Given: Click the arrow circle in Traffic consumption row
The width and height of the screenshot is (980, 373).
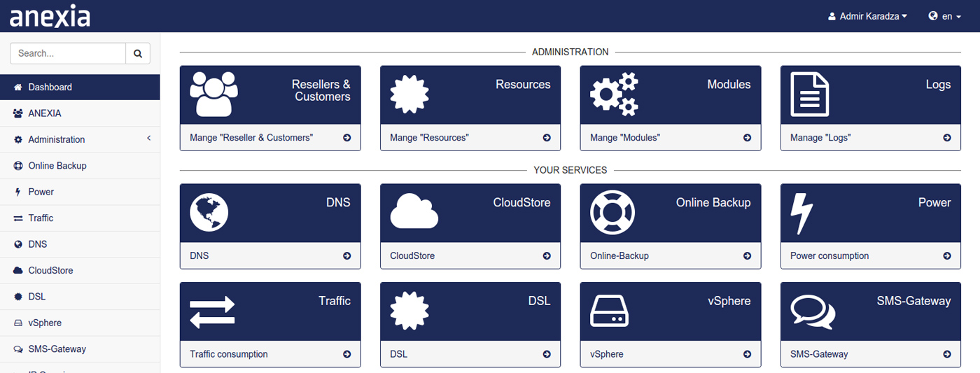Looking at the screenshot, I should click(x=347, y=354).
